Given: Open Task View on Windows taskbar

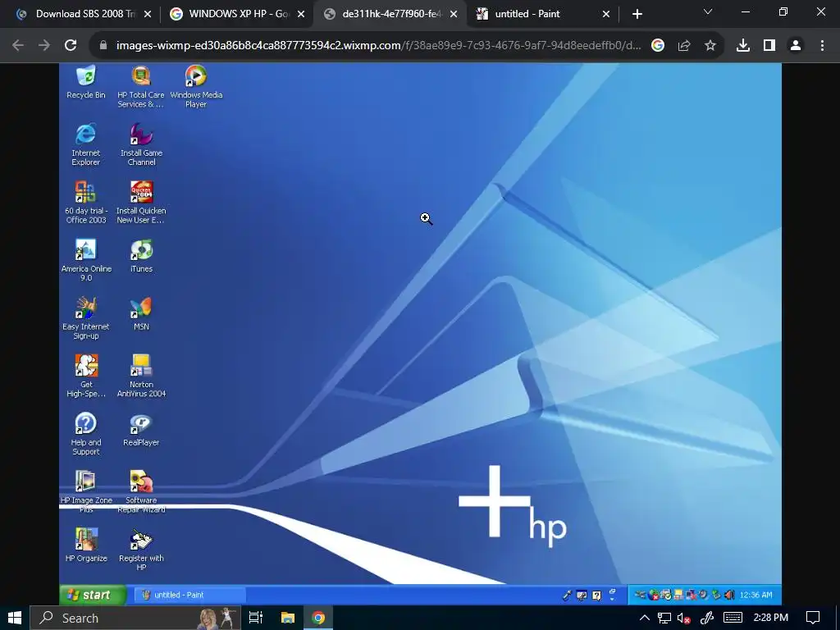Looking at the screenshot, I should [256, 618].
